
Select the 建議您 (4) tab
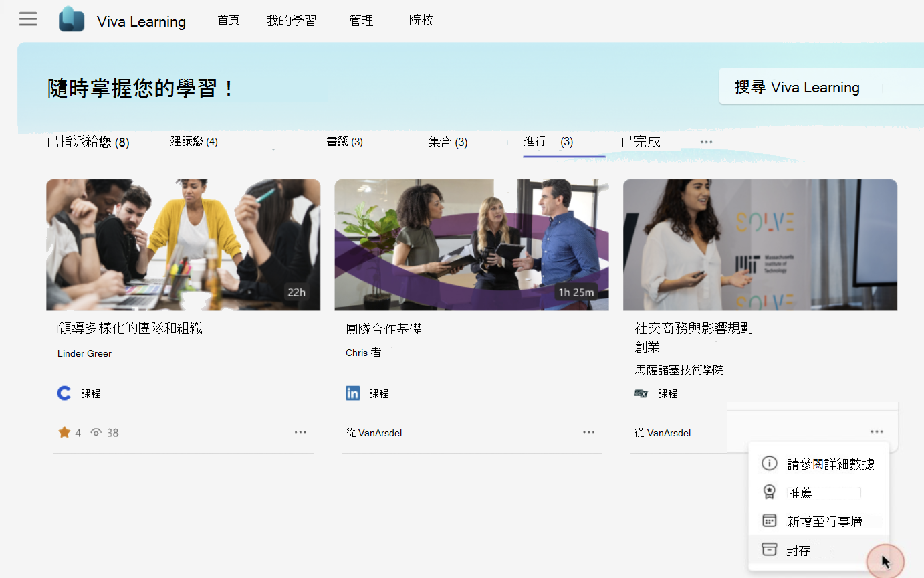194,142
